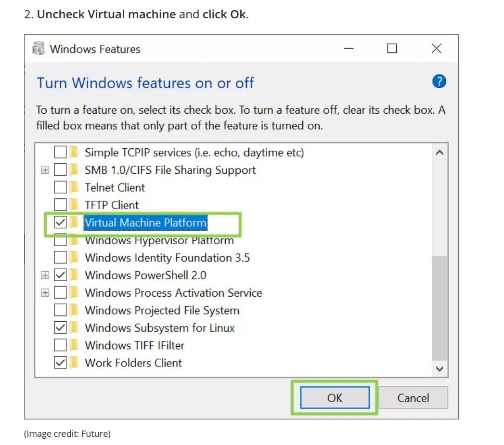This screenshot has width=504, height=445.
Task: Expand the Windows PowerShell 2.0 tree node
Action: 45,275
